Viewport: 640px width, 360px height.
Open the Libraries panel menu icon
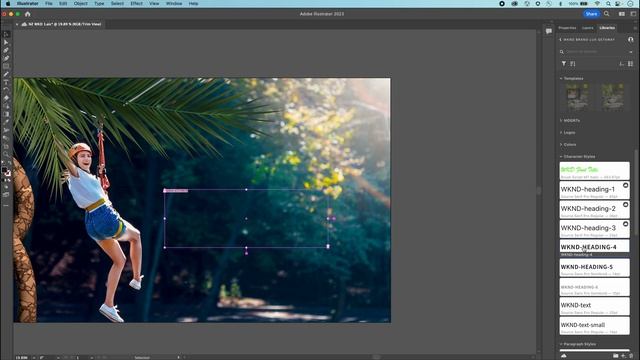pos(635,28)
